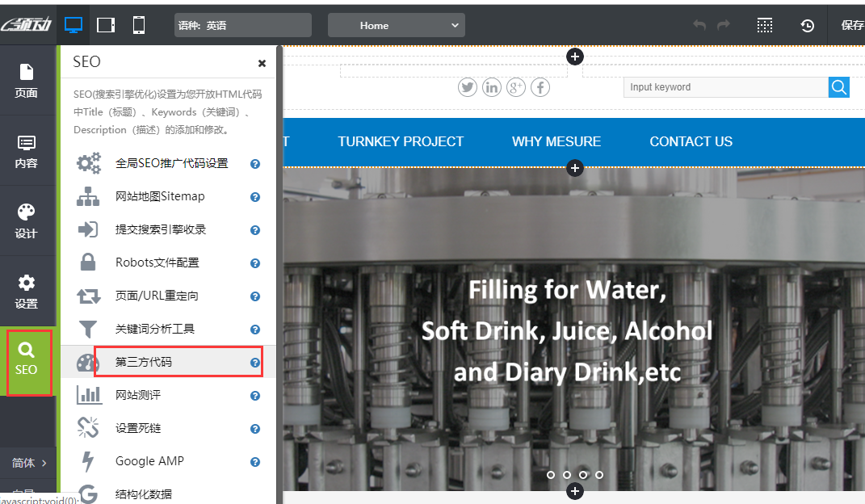Screen dimensions: 865x504
Task: Click the Facebook social icon
Action: click(x=540, y=87)
